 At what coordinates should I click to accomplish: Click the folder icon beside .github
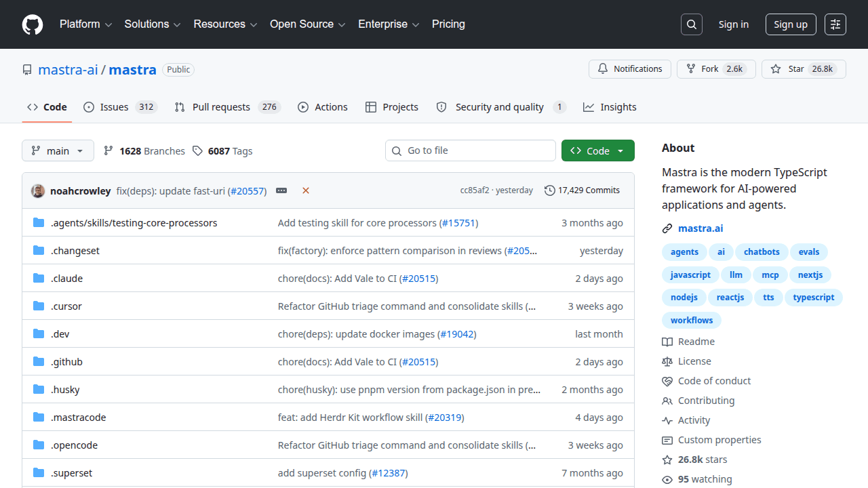coord(39,362)
